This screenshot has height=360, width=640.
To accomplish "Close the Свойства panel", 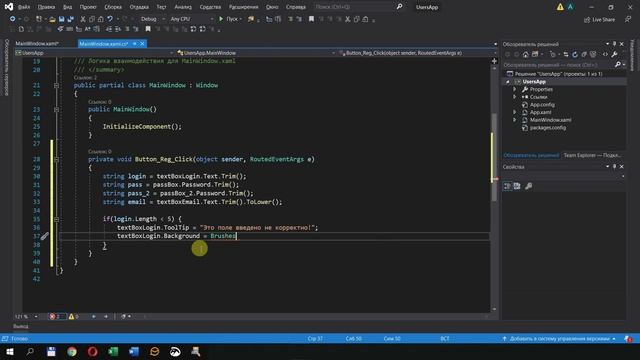I will [622, 167].
